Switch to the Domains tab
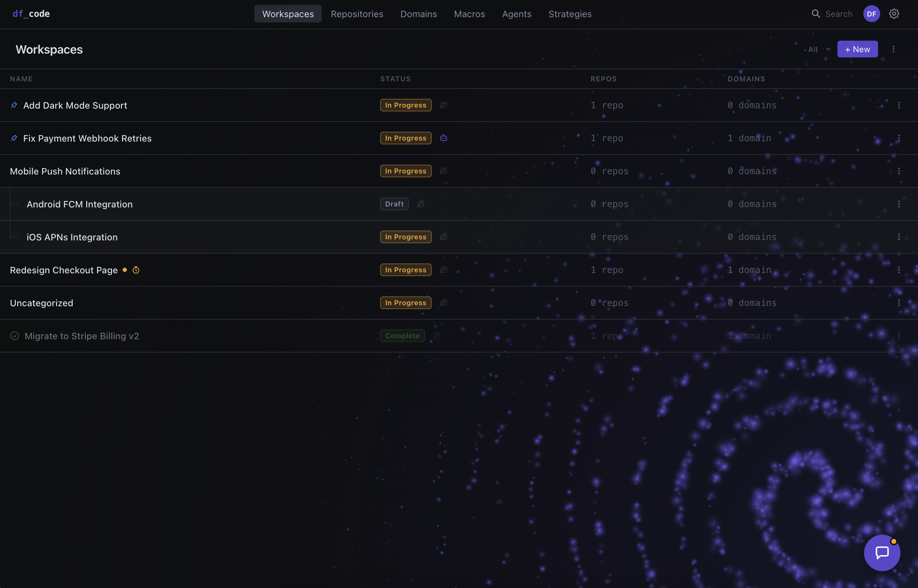This screenshot has height=588, width=918. coord(418,14)
